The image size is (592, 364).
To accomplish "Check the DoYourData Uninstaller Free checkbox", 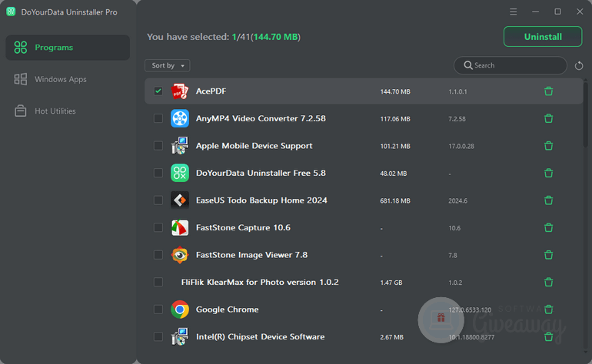I will 158,173.
